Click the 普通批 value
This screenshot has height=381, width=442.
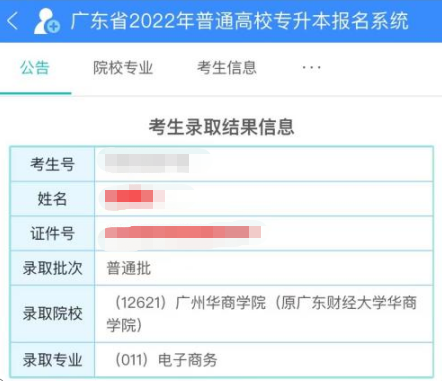(129, 268)
